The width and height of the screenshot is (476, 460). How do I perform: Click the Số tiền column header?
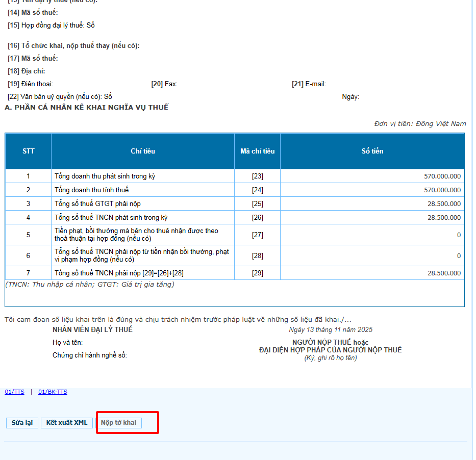coord(372,151)
